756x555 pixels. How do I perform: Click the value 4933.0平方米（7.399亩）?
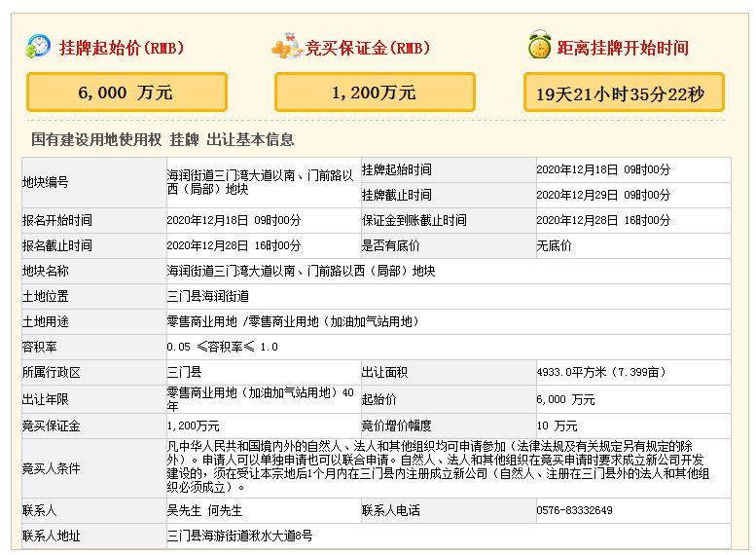[x=602, y=373]
